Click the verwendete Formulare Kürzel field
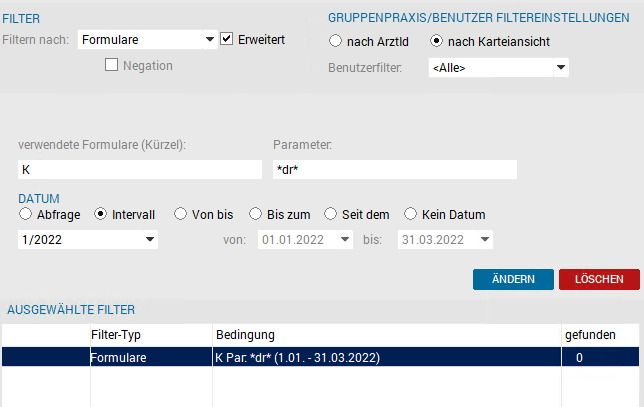The height and width of the screenshot is (407, 644). coord(140,170)
